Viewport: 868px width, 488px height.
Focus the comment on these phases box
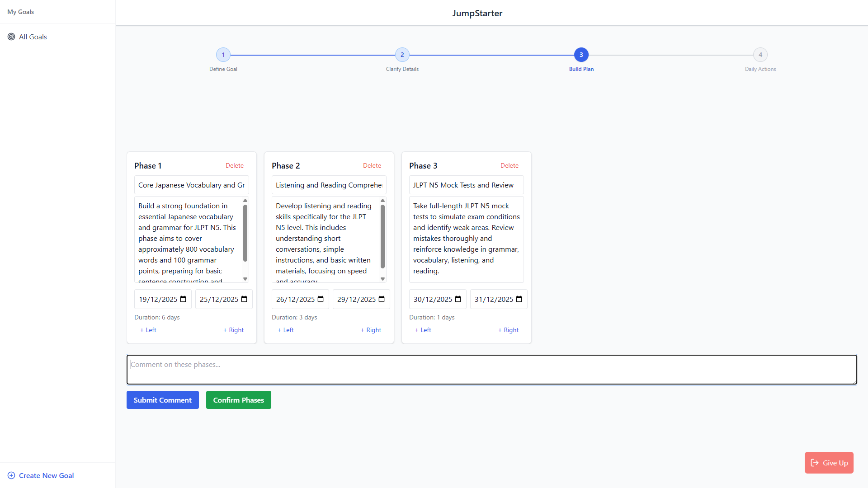pos(491,370)
